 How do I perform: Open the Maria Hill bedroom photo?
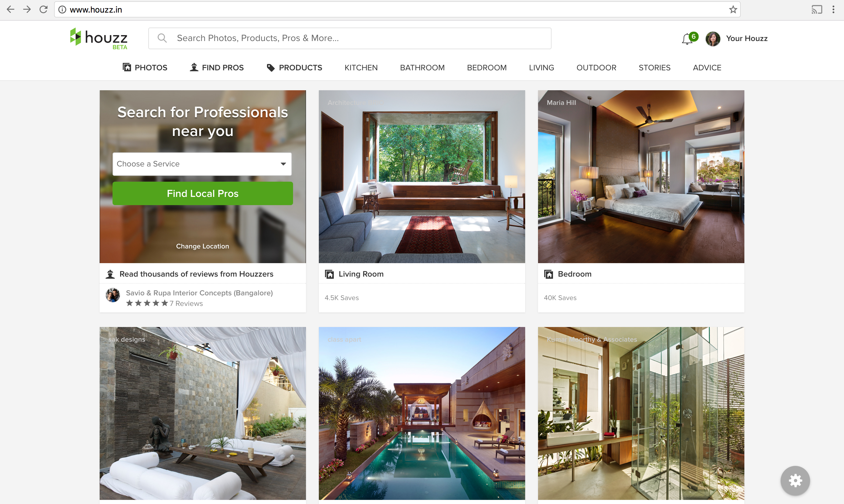point(641,177)
